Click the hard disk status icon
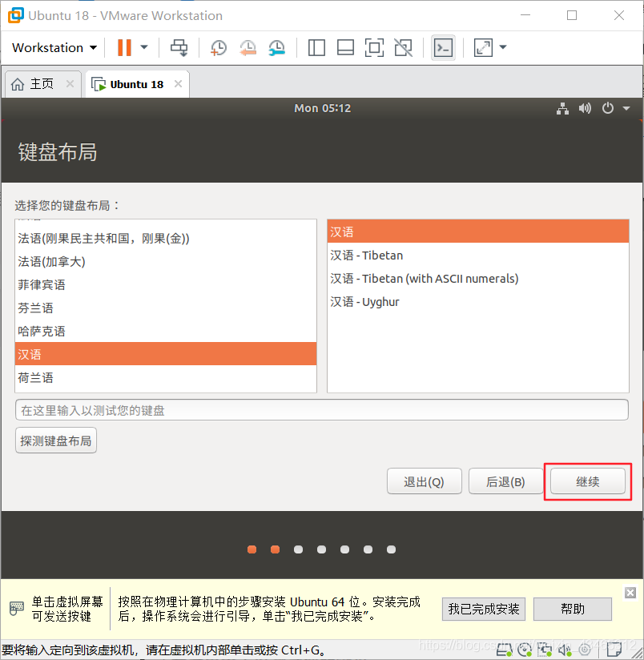 click(x=505, y=650)
